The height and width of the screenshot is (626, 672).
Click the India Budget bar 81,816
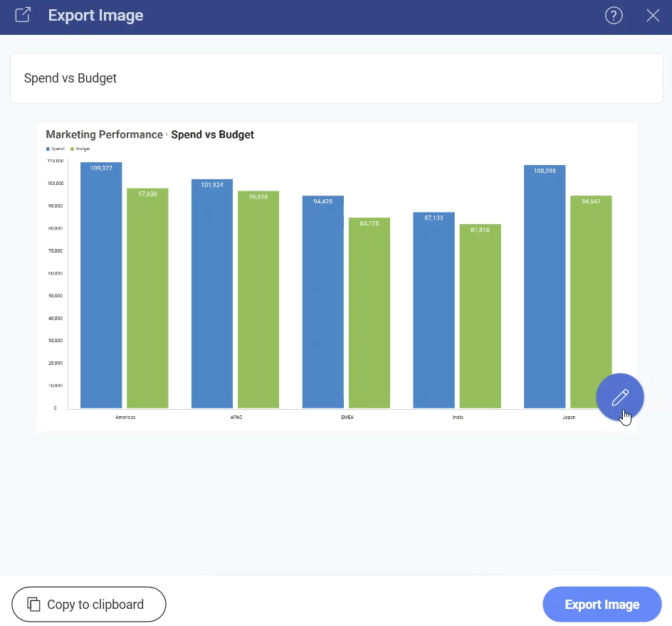pos(480,316)
